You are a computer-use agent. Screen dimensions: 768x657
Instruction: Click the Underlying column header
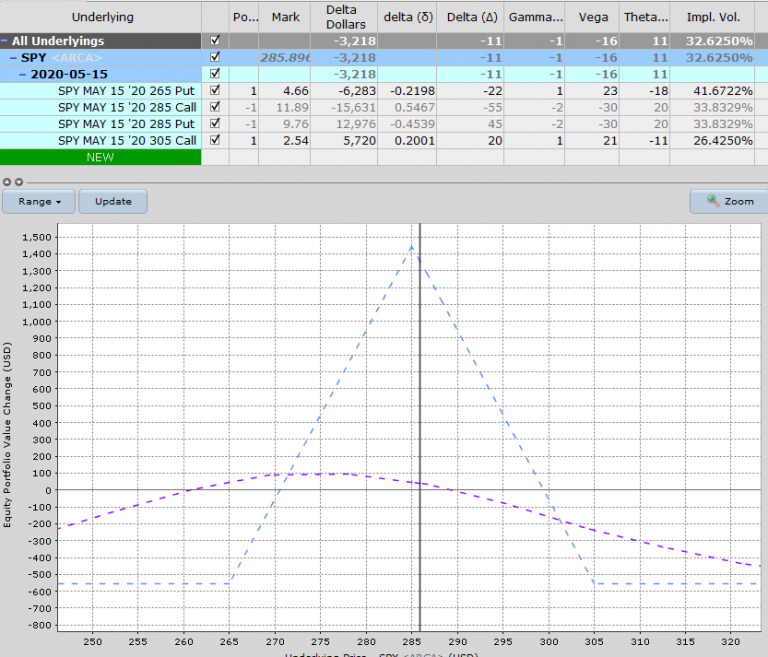pos(100,17)
